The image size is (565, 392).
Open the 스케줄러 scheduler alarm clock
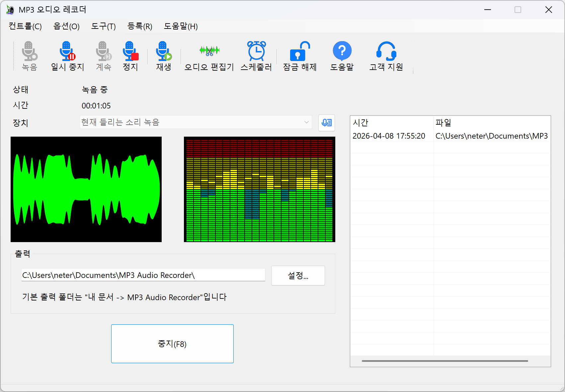click(256, 56)
